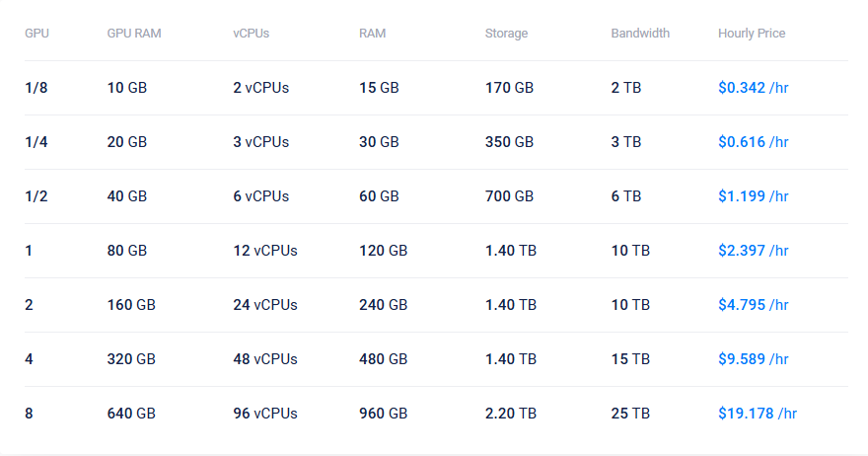
Task: Select the 1/4 GPU row label
Action: pyautogui.click(x=36, y=142)
